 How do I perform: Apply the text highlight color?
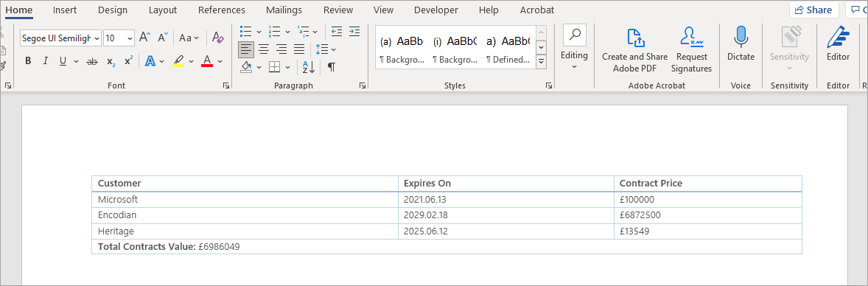click(178, 61)
